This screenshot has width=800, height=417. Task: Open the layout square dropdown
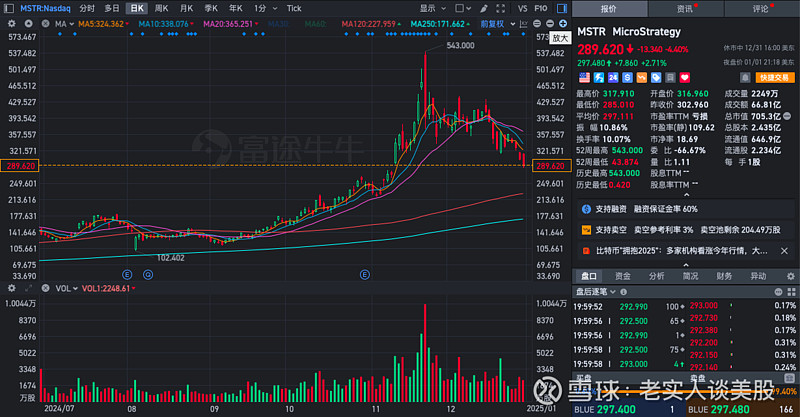(x=462, y=8)
